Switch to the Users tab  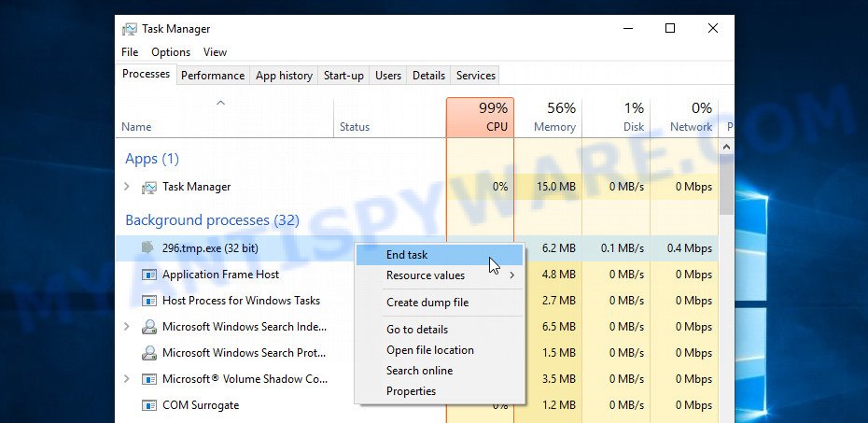[388, 76]
